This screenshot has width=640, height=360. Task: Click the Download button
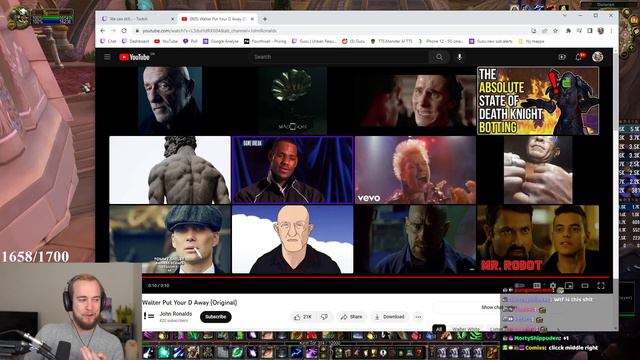click(x=389, y=317)
